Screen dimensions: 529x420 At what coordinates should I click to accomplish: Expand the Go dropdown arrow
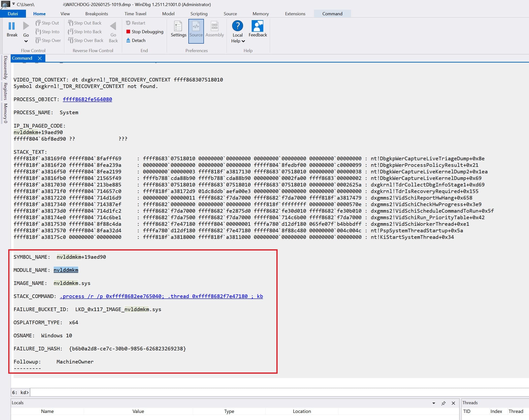tap(26, 41)
